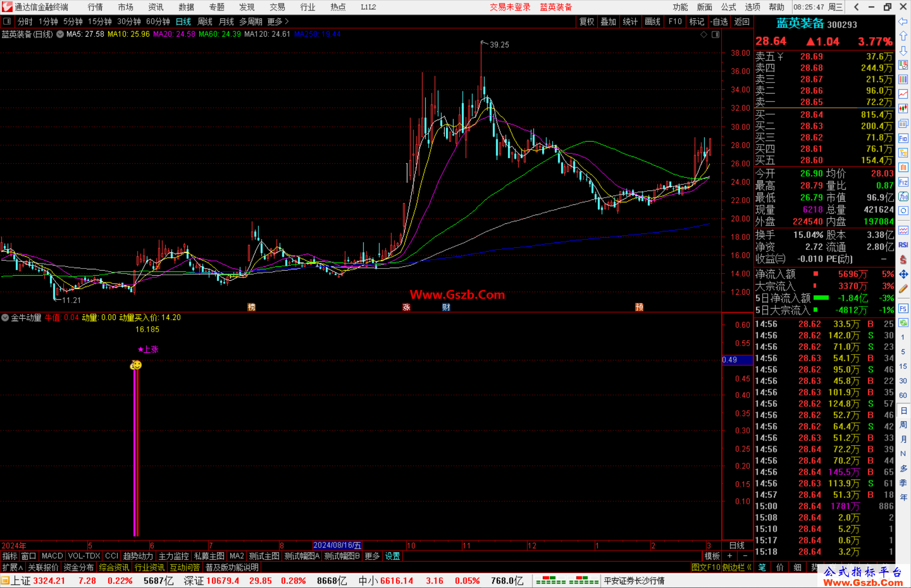Click 交易未登录 login link
This screenshot has height=588, width=911.
click(x=510, y=7)
